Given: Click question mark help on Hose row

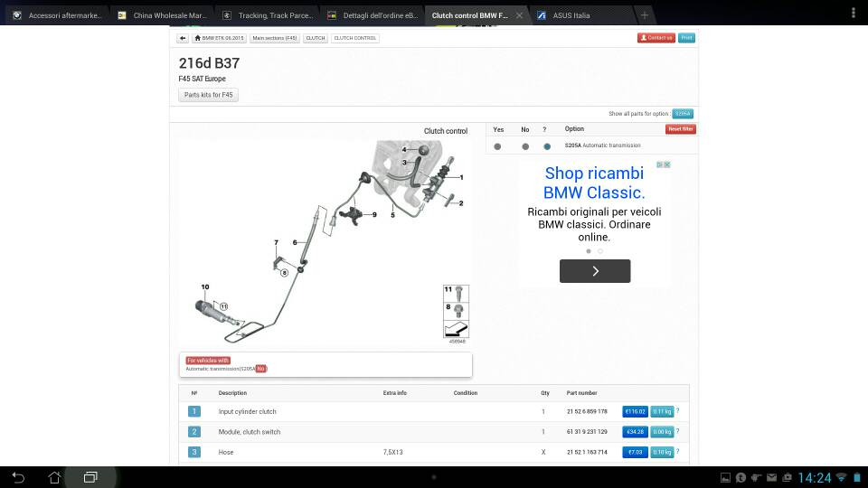Looking at the screenshot, I should tap(677, 452).
